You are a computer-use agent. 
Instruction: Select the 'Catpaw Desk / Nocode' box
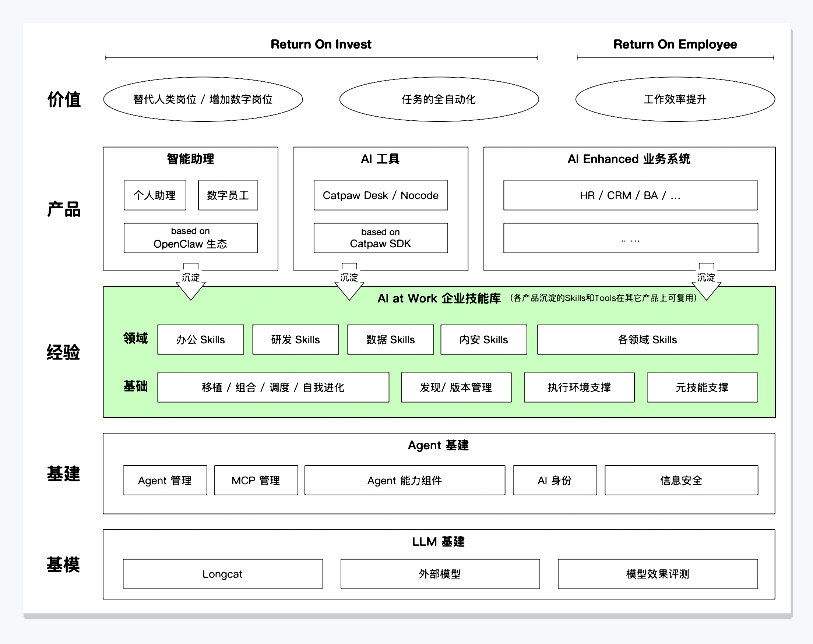(381, 195)
